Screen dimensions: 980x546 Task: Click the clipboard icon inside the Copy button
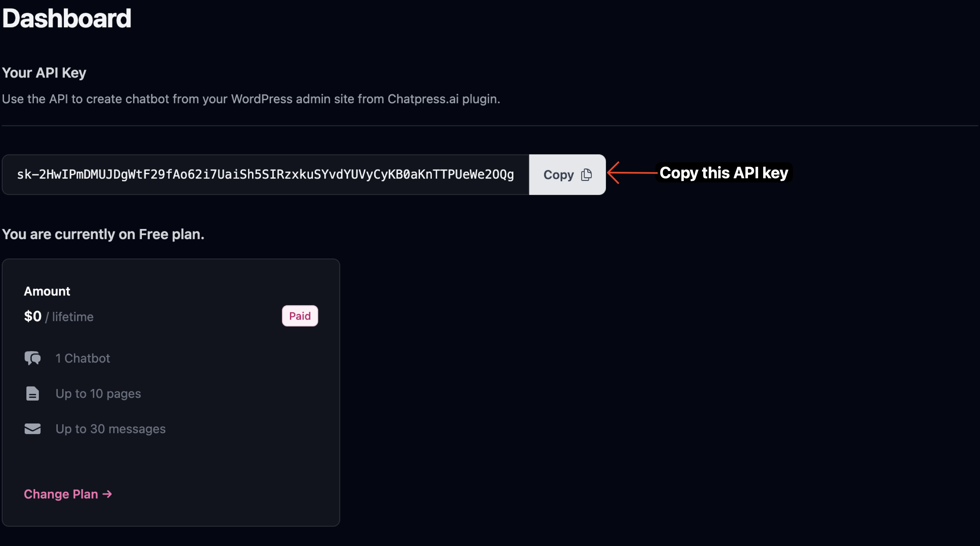(587, 174)
